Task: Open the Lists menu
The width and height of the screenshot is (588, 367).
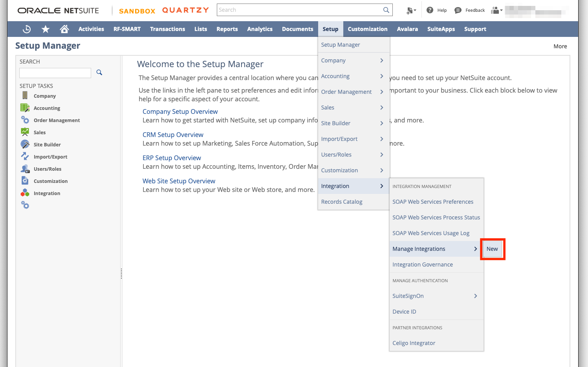Action: pyautogui.click(x=201, y=29)
